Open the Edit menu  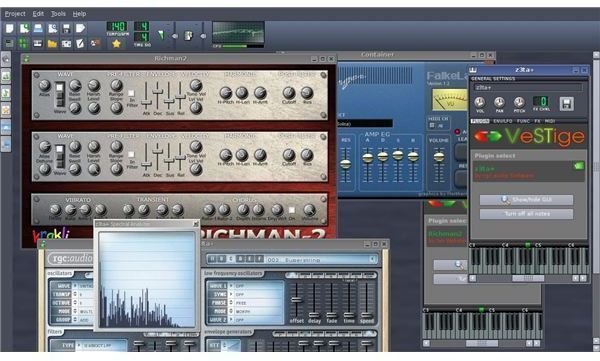coord(38,14)
